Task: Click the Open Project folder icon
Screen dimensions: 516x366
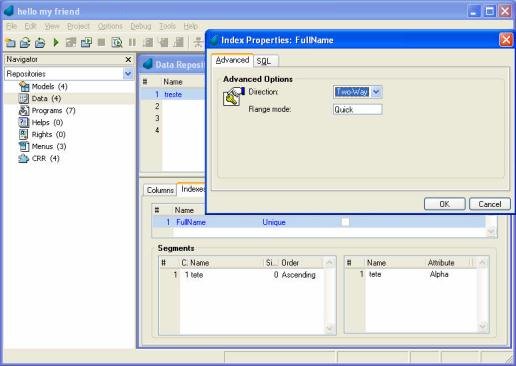Action: 25,43
